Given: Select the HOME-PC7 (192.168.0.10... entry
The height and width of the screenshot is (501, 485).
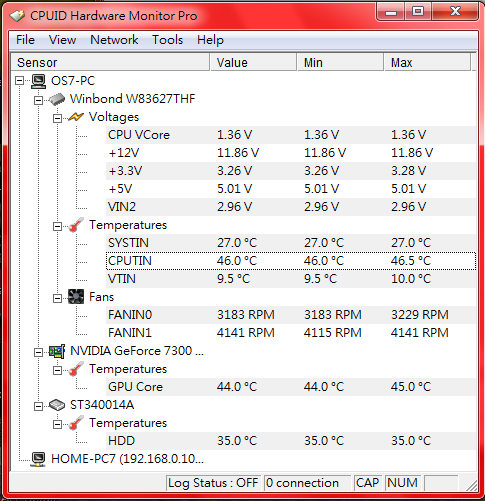Looking at the screenshot, I should [127, 459].
